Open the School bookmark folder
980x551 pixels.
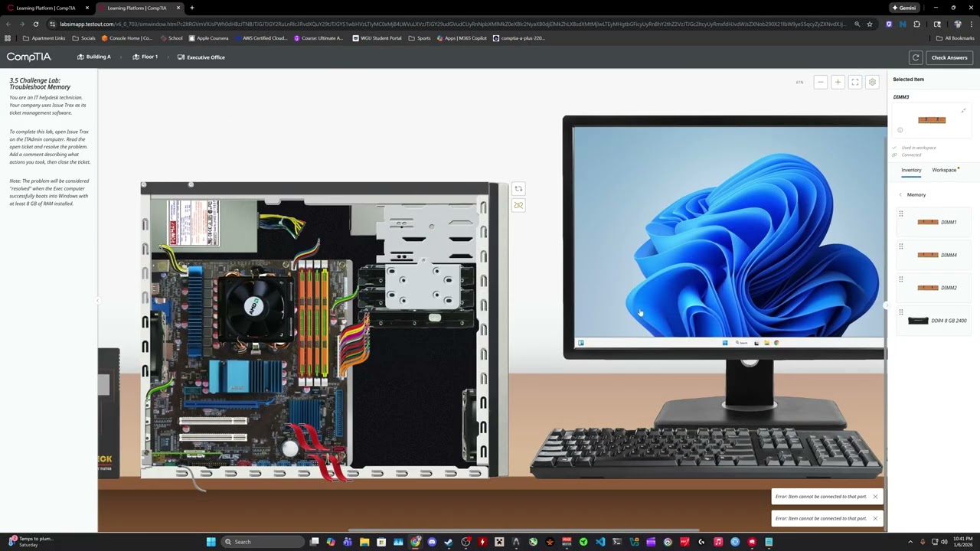click(x=171, y=38)
